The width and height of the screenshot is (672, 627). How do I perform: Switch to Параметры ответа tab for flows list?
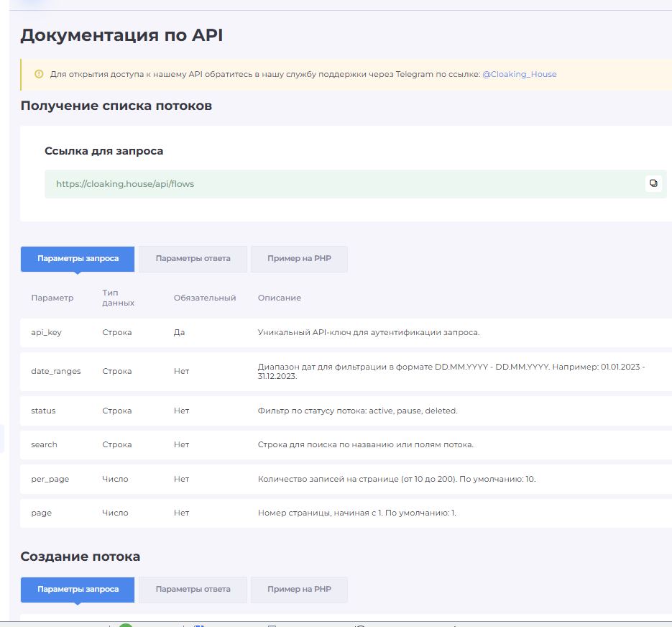click(193, 259)
